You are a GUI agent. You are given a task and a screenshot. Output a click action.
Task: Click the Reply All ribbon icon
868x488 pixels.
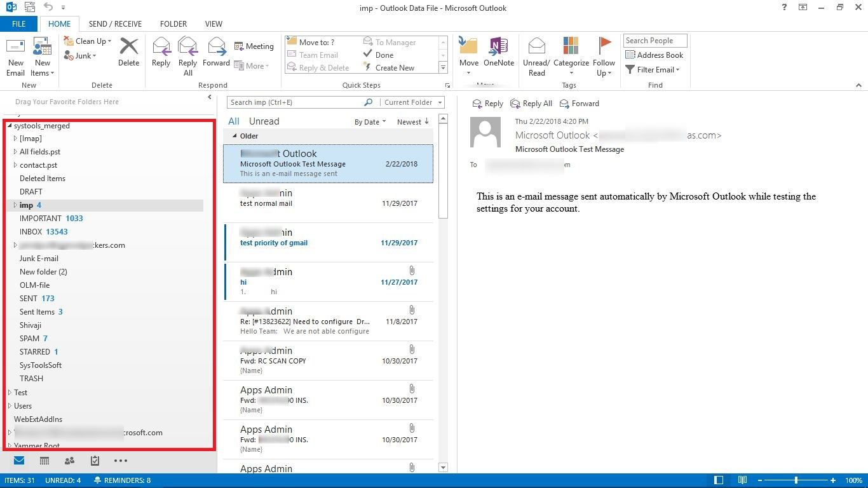click(187, 48)
